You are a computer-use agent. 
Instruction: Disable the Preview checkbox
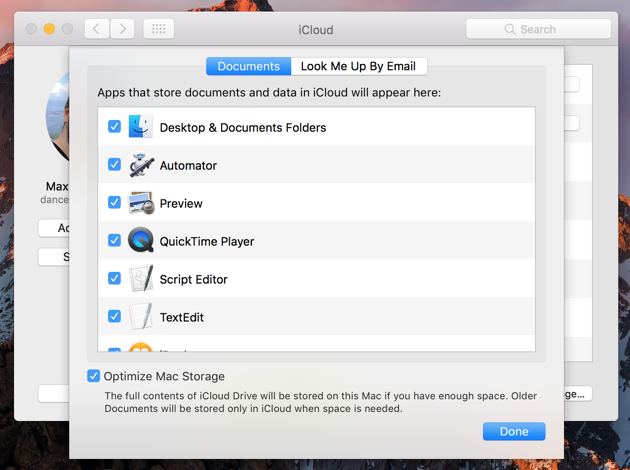(115, 202)
